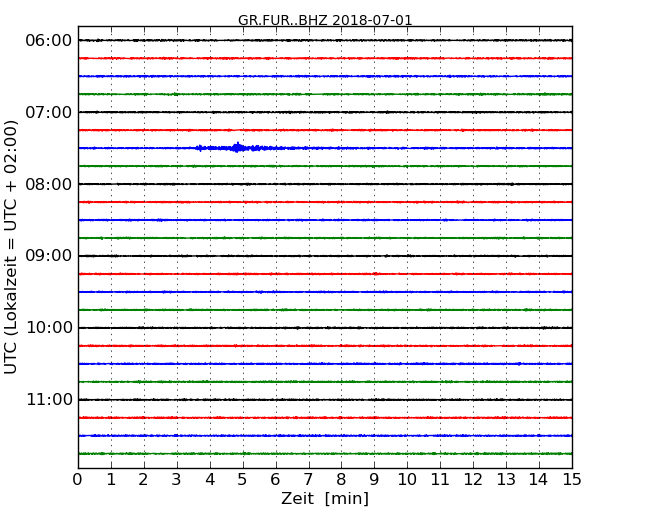Click the 10:00 time label

[x=49, y=328]
